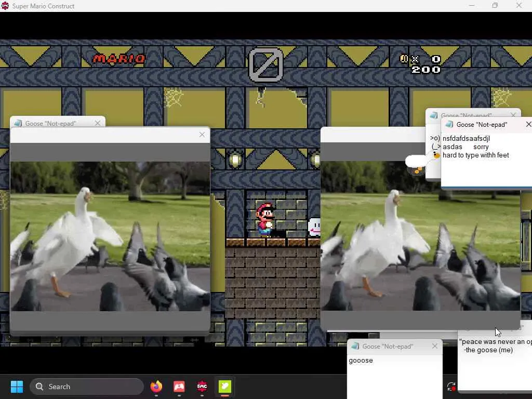Screen dimensions: 532x399
Task: Click title bar of left Goose Not-epad
Action: coord(58,122)
